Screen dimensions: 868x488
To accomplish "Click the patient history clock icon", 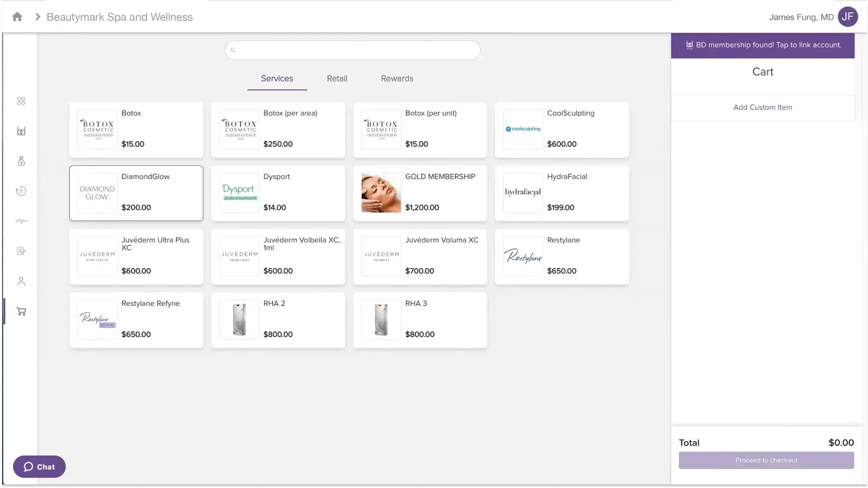I will pos(21,191).
